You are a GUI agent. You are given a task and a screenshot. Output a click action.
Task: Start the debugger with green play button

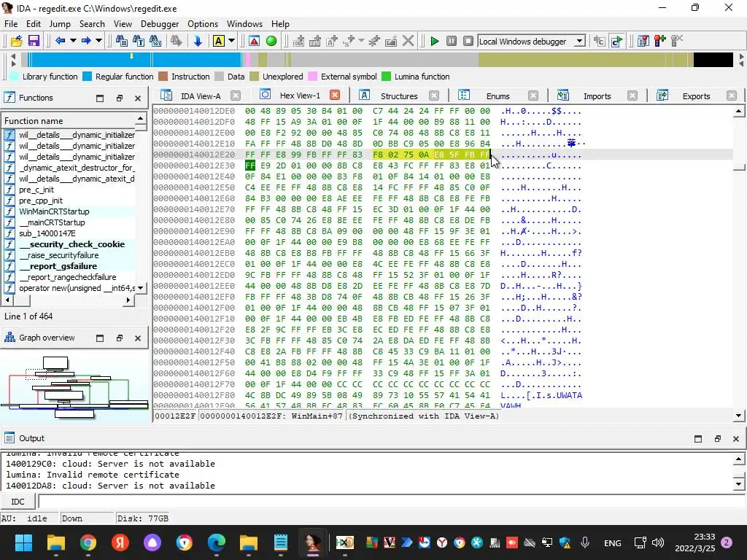435,41
